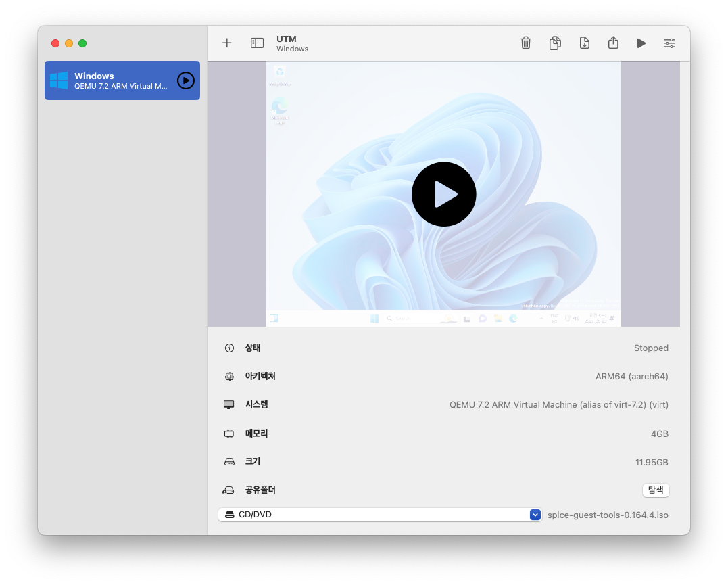Select the Windows VM in the sidebar
This screenshot has height=585, width=728.
[122, 80]
